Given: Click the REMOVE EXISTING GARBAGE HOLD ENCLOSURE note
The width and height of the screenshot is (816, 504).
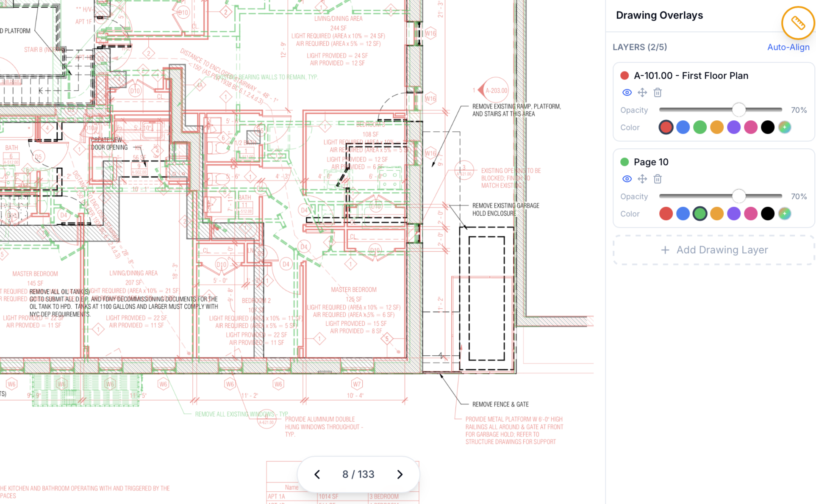Looking at the screenshot, I should point(506,210).
